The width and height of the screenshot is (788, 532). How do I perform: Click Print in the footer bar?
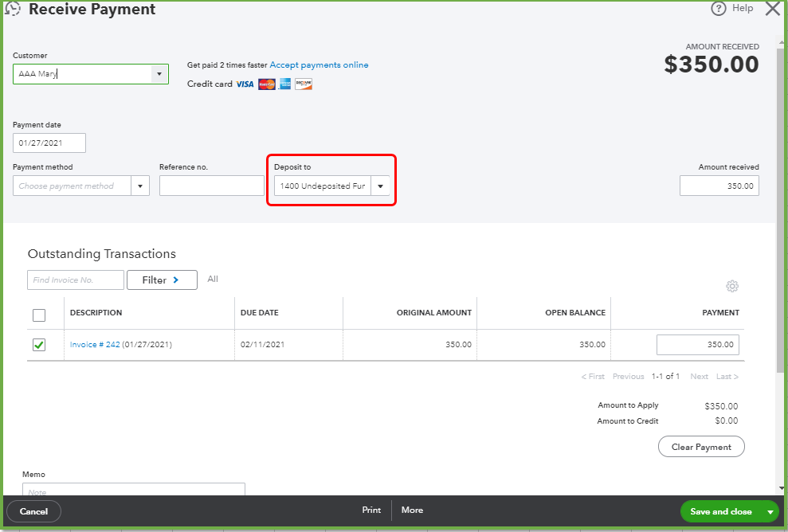pyautogui.click(x=371, y=510)
